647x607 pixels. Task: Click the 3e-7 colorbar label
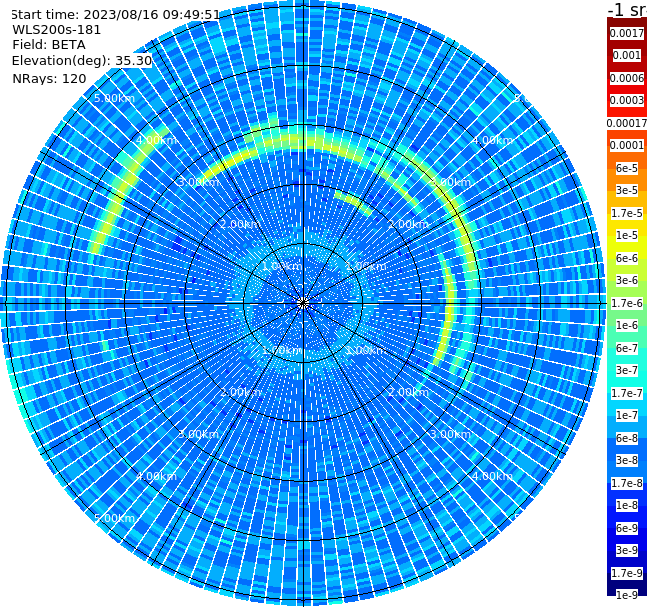coord(627,370)
